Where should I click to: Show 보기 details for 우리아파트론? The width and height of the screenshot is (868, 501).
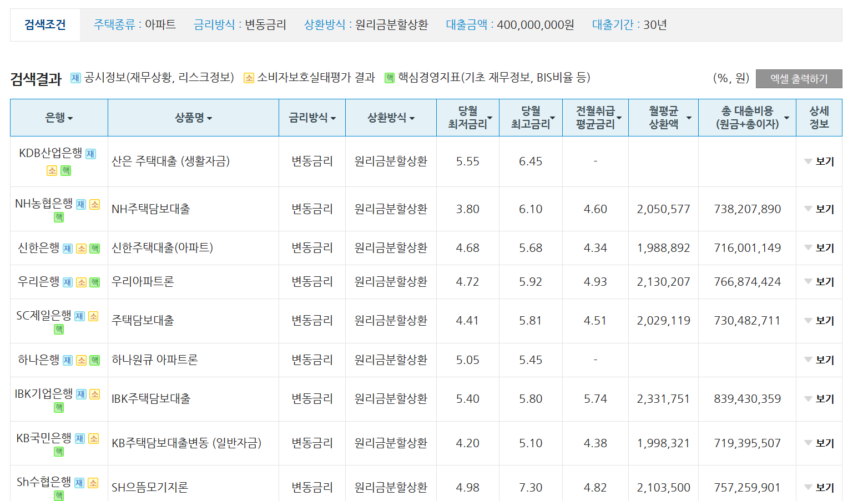click(x=819, y=282)
